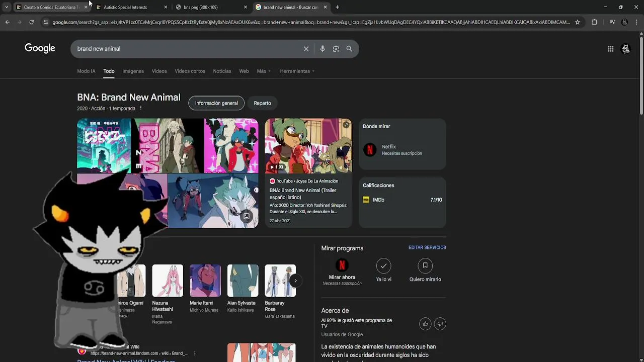Open site info icon in address bar
Viewport: 644px width, 362px height.
(46, 22)
